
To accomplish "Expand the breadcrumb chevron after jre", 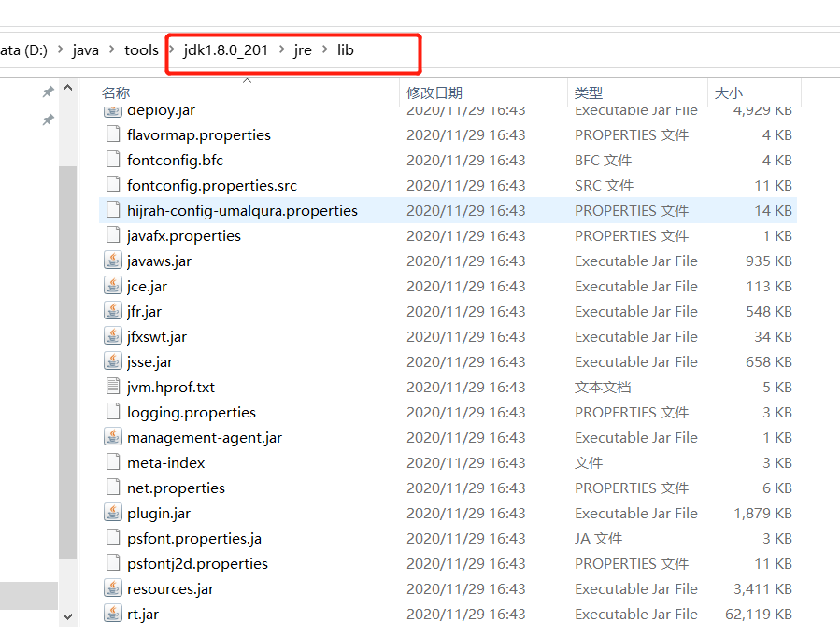I will click(x=324, y=49).
